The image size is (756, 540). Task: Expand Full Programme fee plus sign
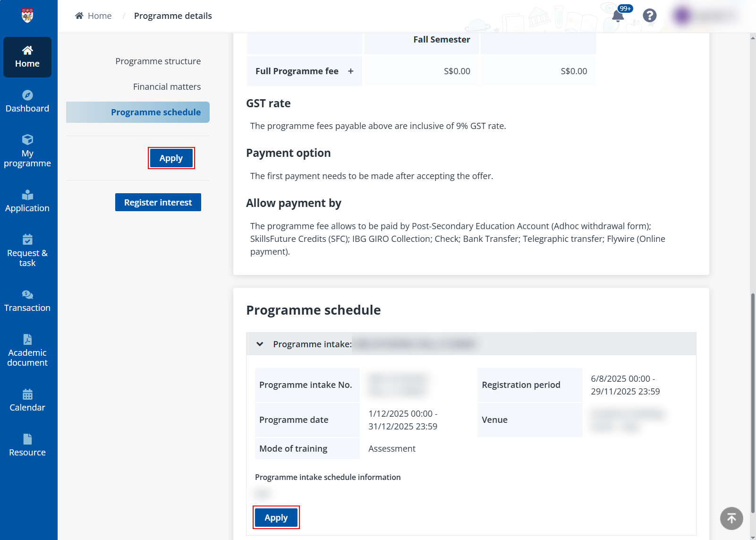coord(351,71)
